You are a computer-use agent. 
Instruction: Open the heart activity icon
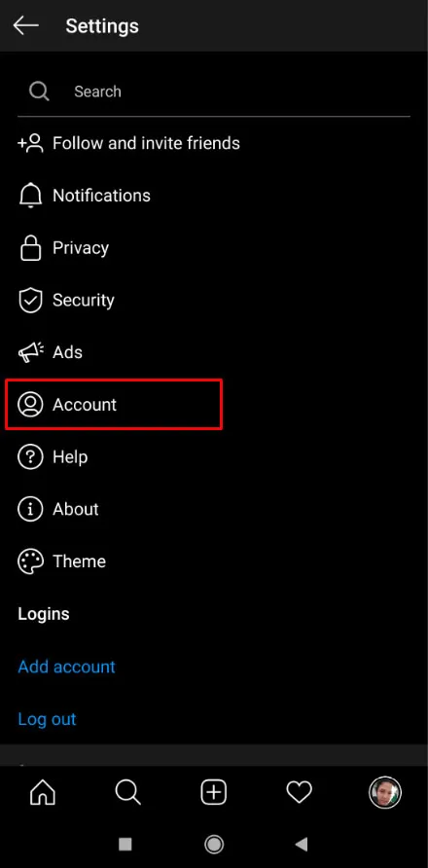point(299,793)
